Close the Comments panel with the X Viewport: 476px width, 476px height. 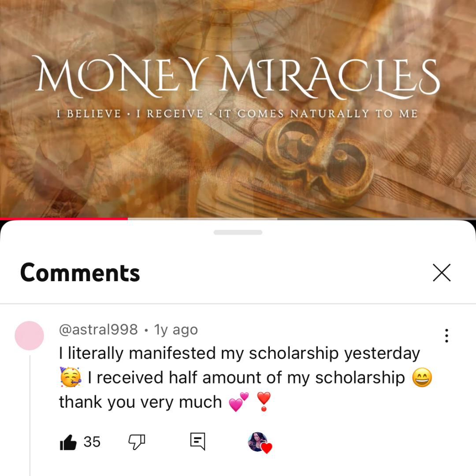442,273
